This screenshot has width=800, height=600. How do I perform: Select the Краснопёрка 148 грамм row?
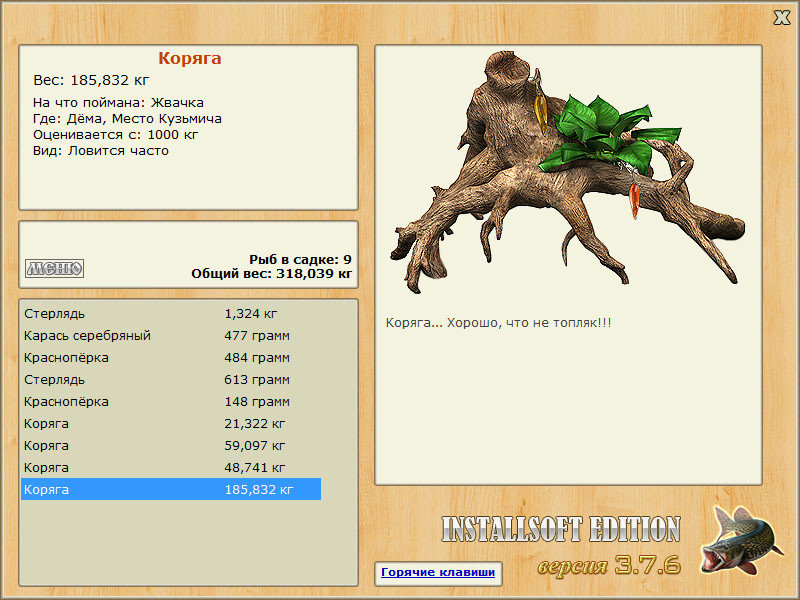click(x=171, y=401)
